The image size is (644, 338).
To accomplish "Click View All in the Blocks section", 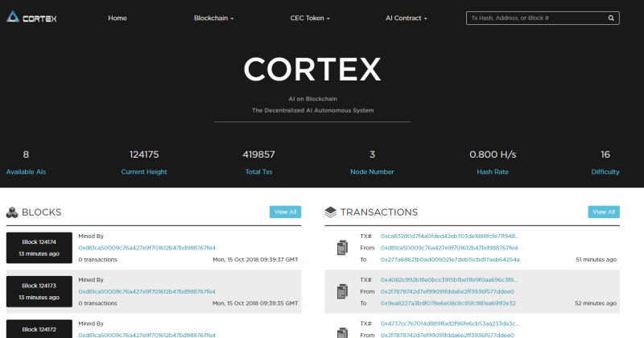I will pos(286,212).
